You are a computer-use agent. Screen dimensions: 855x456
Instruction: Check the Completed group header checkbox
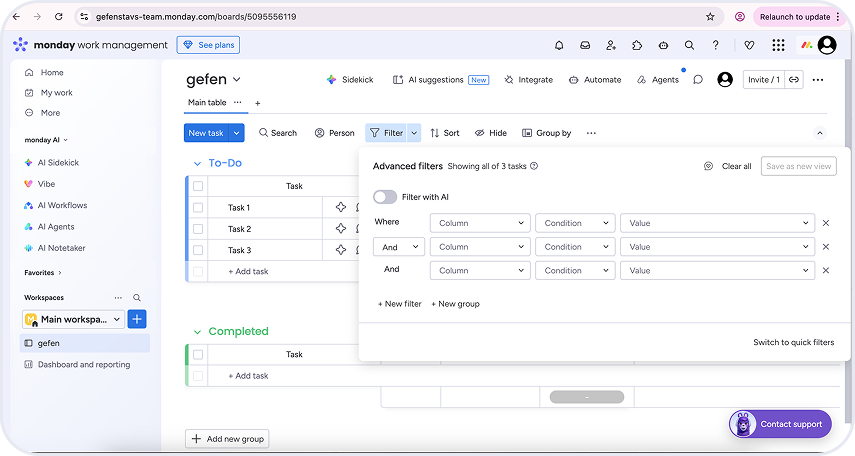[198, 355]
